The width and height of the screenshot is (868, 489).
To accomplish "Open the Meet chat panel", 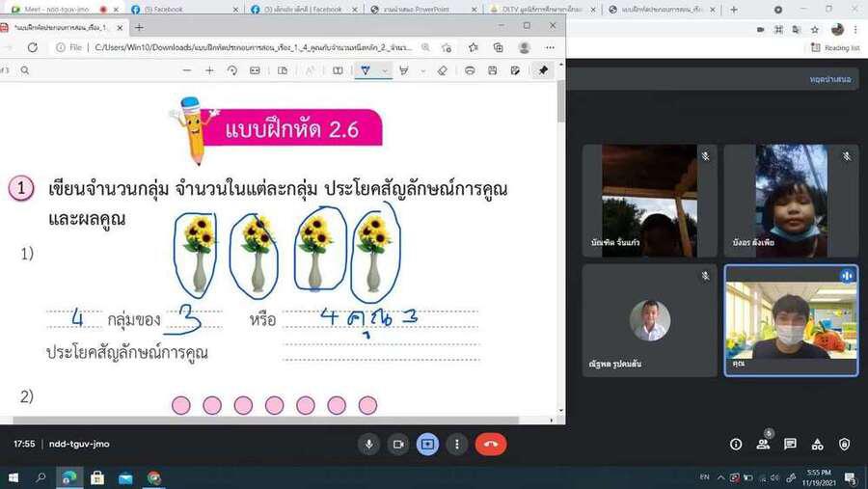I will pyautogui.click(x=790, y=444).
